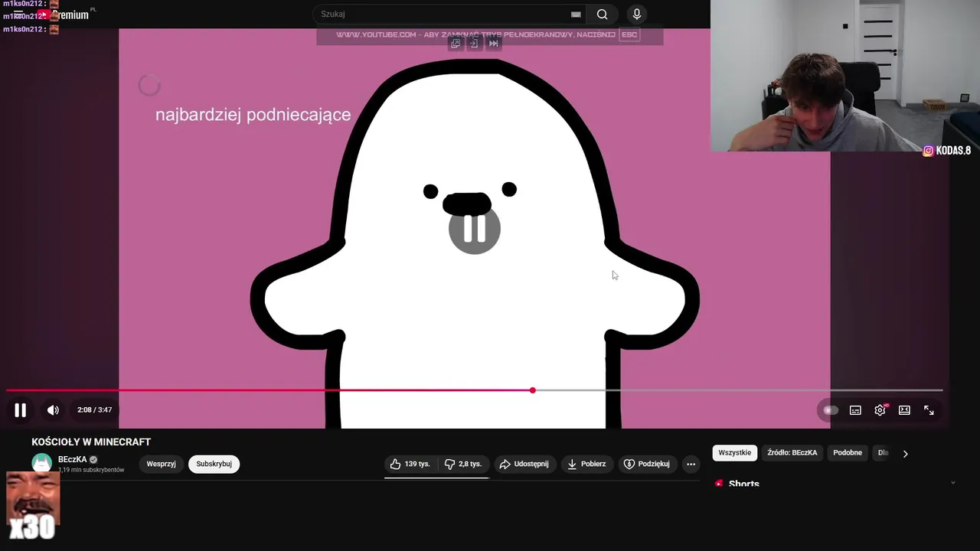
Task: Expand more filter chips with right chevron
Action: point(905,454)
